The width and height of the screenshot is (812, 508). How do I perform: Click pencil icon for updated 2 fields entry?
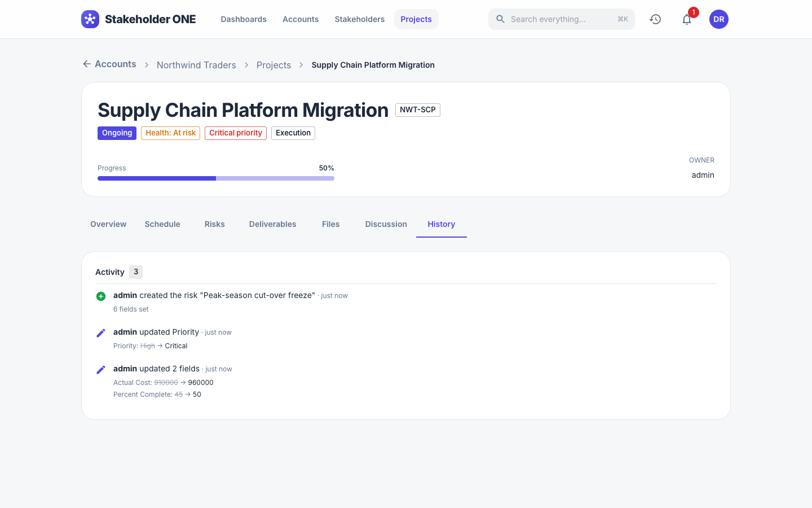(101, 370)
